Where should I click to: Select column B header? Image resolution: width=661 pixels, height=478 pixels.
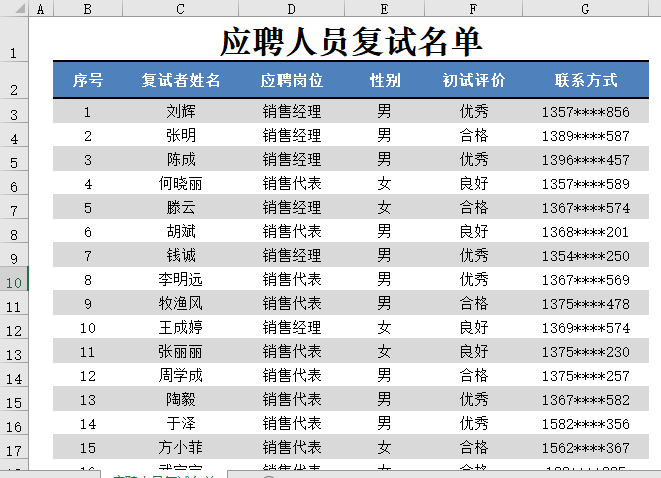[88, 9]
